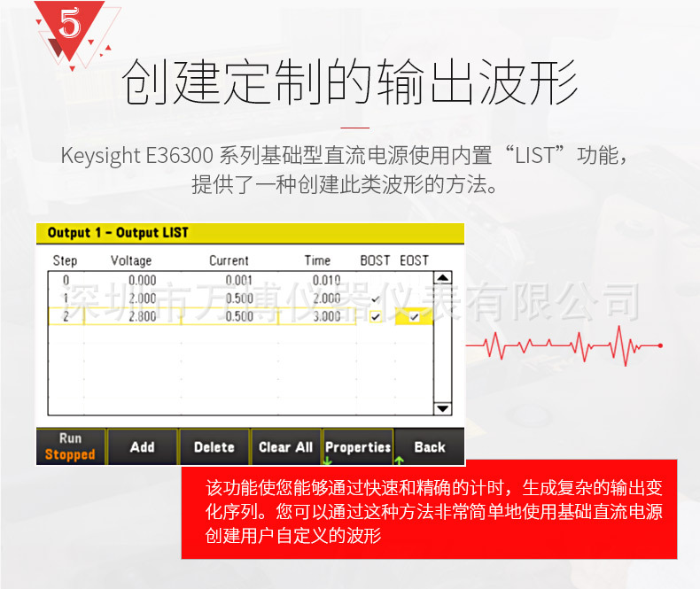The width and height of the screenshot is (700, 589).
Task: Click the Back softkey
Action: tap(430, 446)
